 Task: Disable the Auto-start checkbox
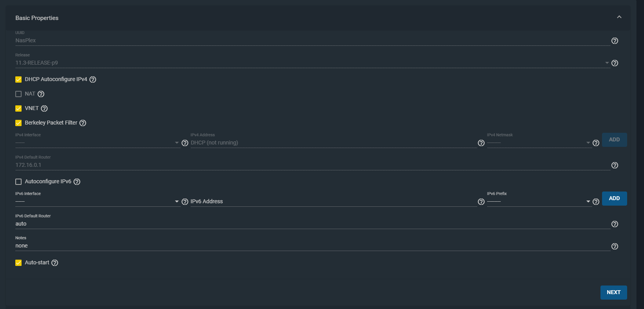18,263
